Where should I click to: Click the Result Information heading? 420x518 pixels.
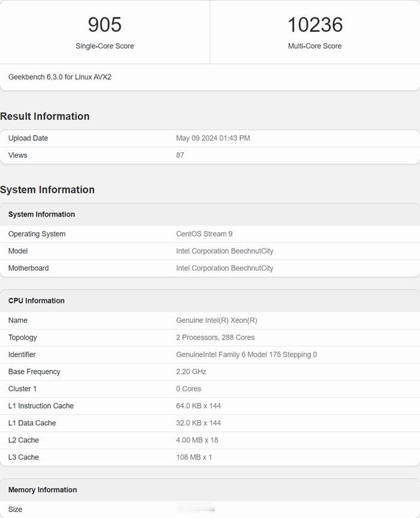pos(44,116)
